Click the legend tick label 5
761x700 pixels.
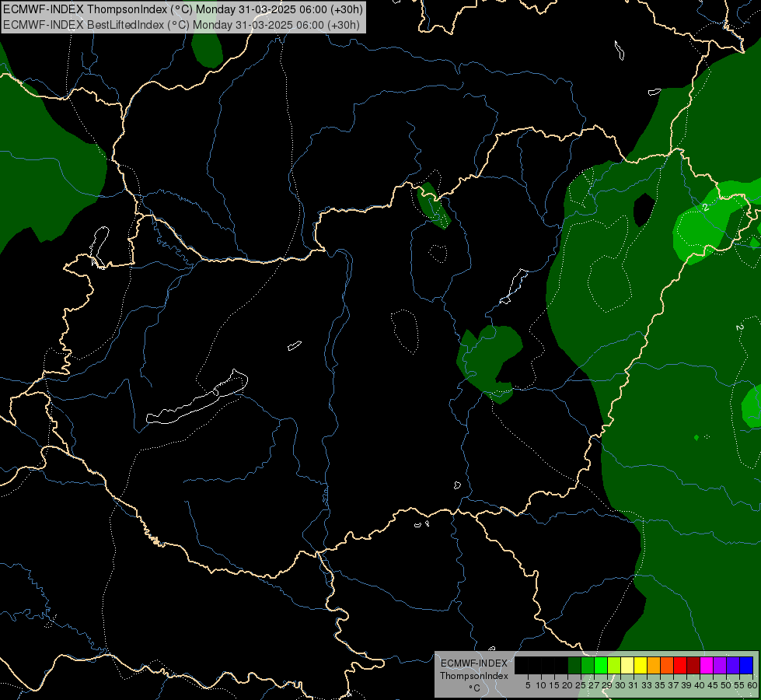[528, 685]
